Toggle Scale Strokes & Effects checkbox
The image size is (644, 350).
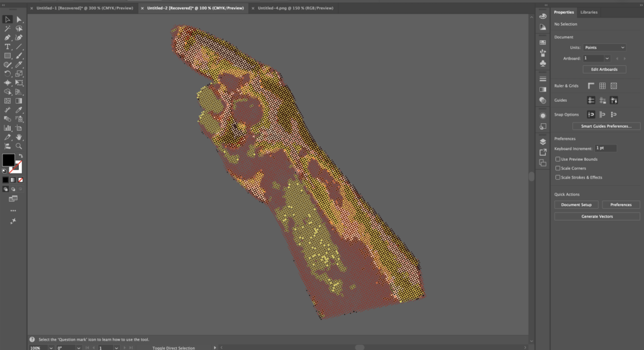558,177
